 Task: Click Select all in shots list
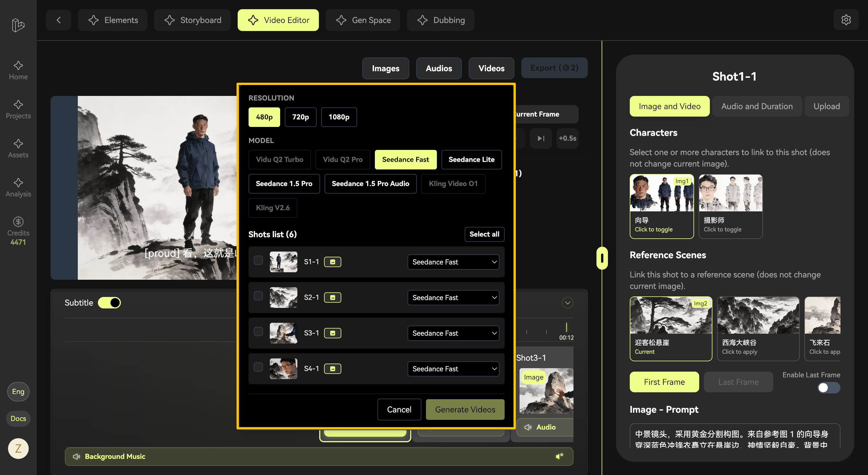(x=484, y=234)
